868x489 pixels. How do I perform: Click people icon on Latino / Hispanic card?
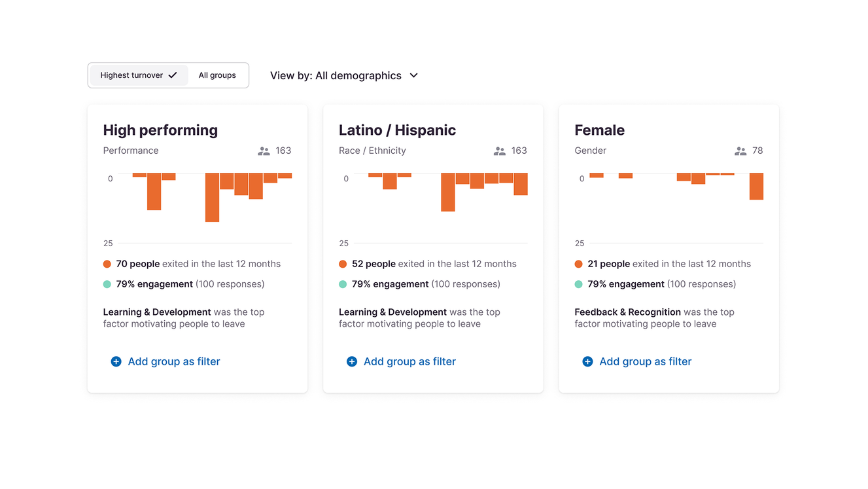click(x=500, y=151)
